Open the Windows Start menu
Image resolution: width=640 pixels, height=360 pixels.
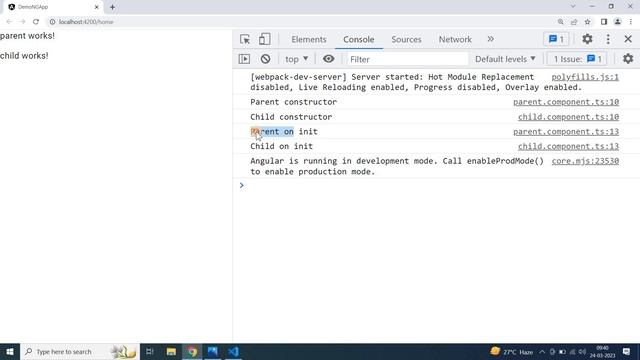10,351
